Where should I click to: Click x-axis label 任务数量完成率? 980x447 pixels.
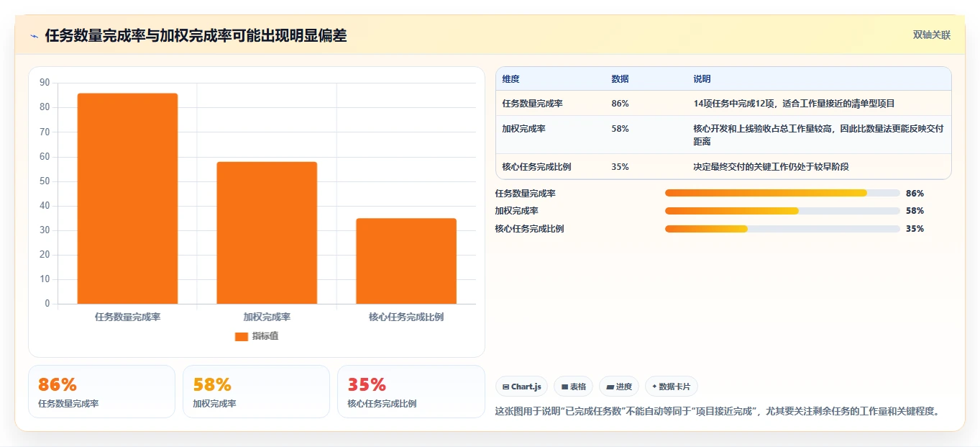click(x=127, y=317)
